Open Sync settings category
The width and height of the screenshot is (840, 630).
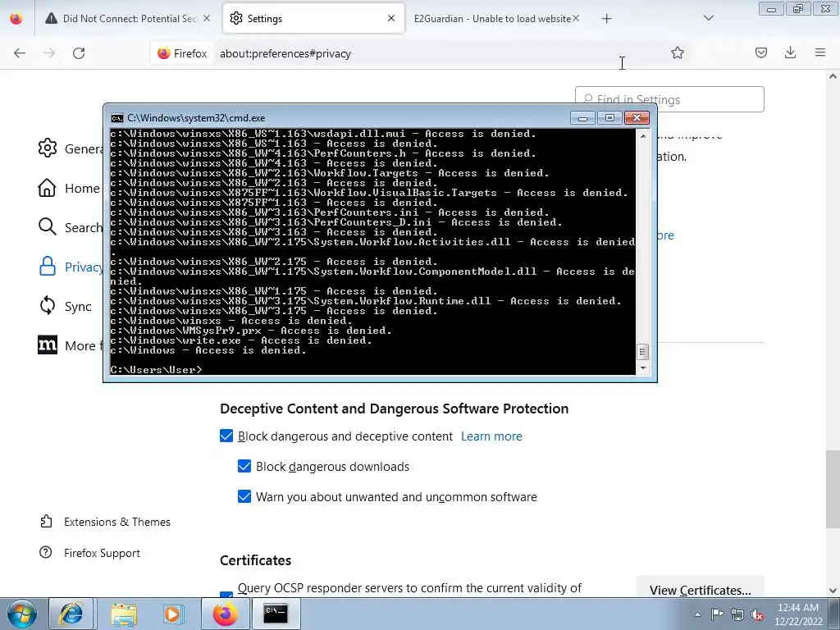tap(66, 307)
